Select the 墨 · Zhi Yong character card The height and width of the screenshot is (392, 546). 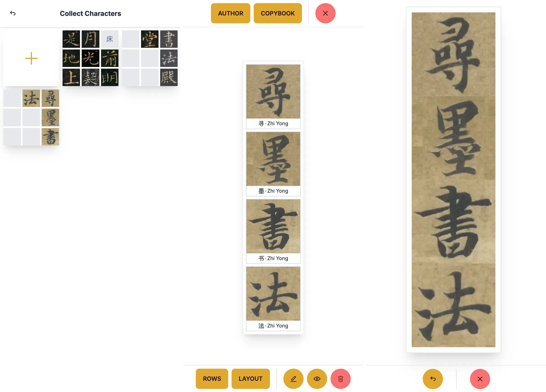point(273,164)
